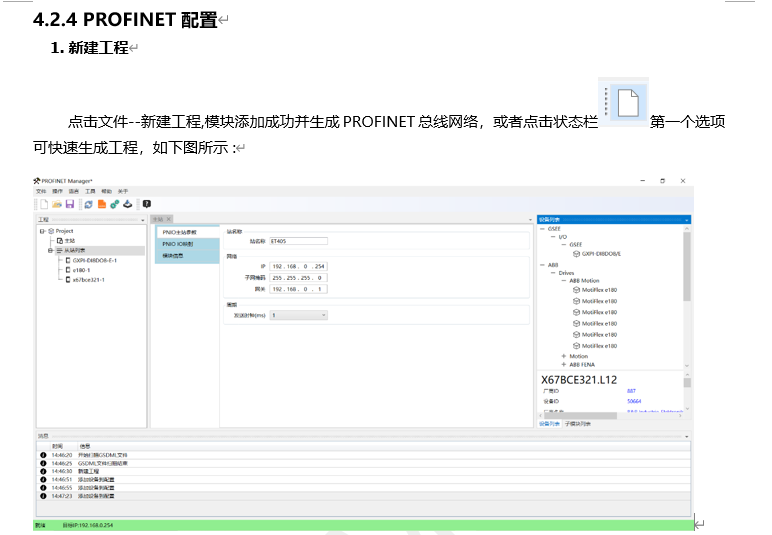The width and height of the screenshot is (772, 535).
Task: Click the vendor ID value 887
Action: (x=631, y=391)
